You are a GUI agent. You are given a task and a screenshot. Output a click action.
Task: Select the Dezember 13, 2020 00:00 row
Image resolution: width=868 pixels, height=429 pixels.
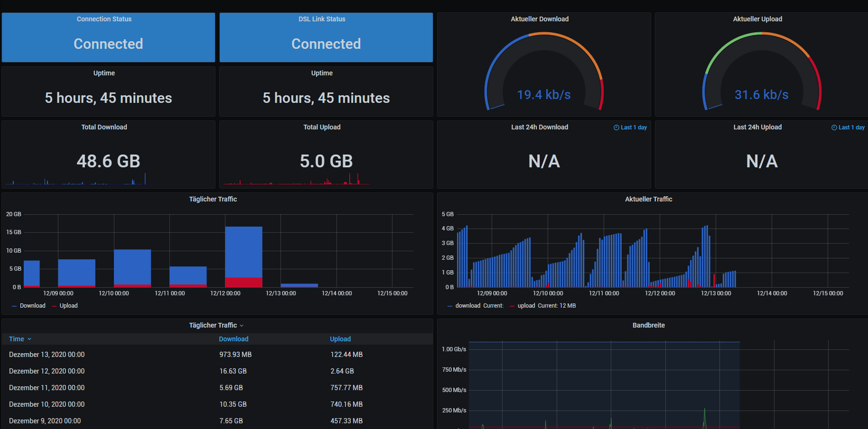pos(217,355)
